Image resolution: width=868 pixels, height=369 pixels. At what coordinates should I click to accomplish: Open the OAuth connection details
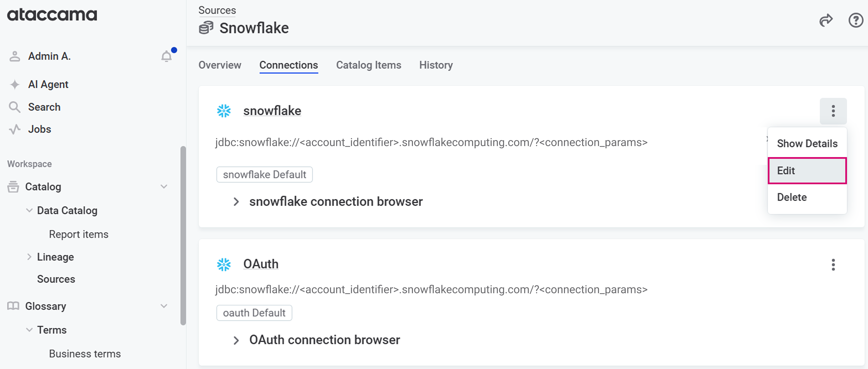pos(261,264)
